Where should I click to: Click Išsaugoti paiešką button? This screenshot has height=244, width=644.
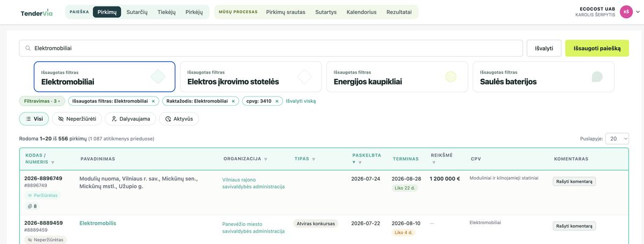pyautogui.click(x=597, y=48)
